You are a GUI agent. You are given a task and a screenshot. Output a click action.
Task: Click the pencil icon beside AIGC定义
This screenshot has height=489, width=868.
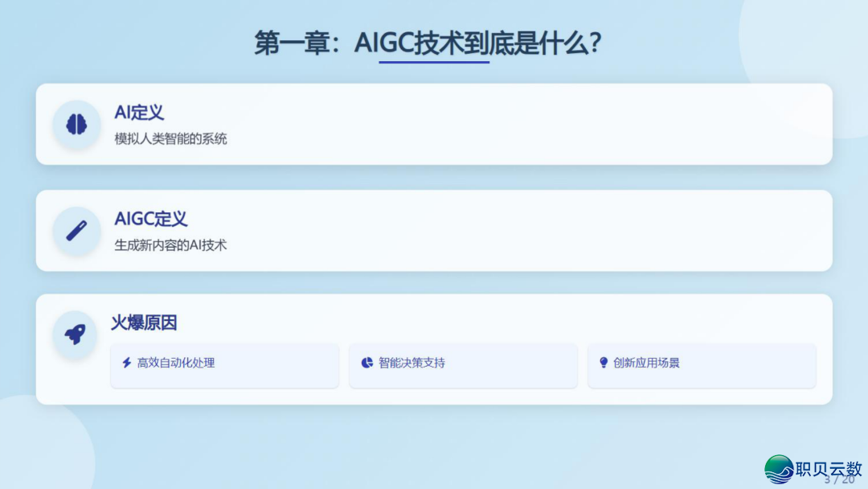76,231
